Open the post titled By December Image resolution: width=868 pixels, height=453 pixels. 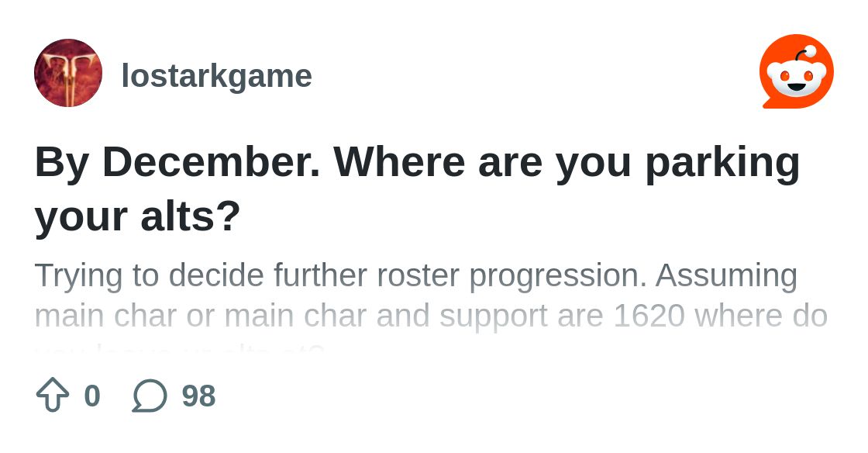418,188
